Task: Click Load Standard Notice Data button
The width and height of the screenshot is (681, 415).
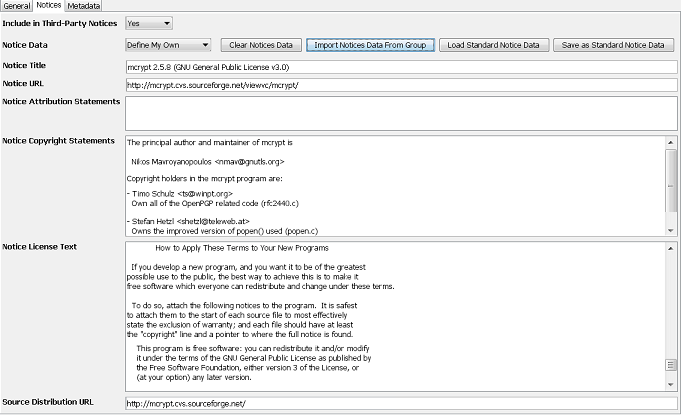Action: click(x=493, y=45)
